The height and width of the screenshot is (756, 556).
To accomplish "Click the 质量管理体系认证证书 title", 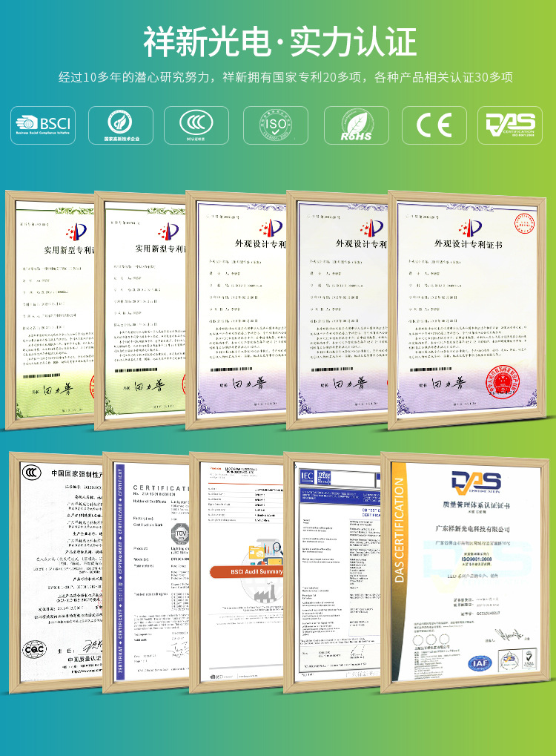I will 476,504.
